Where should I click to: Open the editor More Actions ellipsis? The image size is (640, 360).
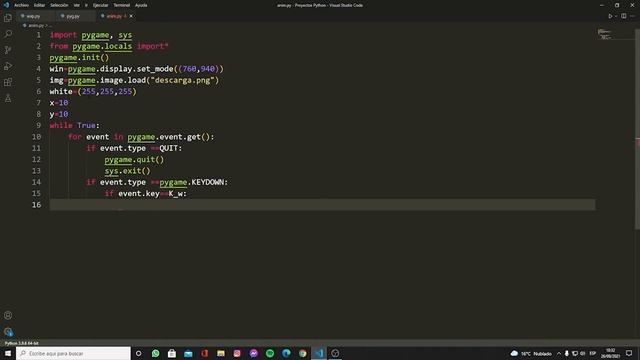[633, 16]
